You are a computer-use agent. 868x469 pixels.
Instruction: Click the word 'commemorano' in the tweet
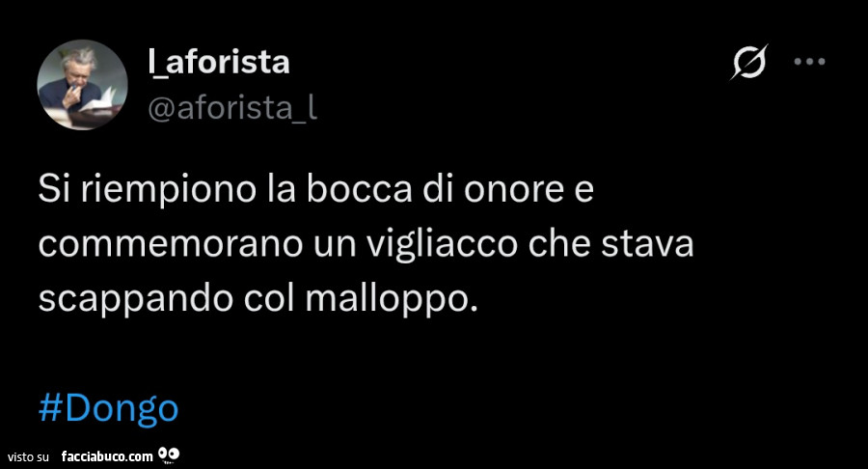pos(170,245)
